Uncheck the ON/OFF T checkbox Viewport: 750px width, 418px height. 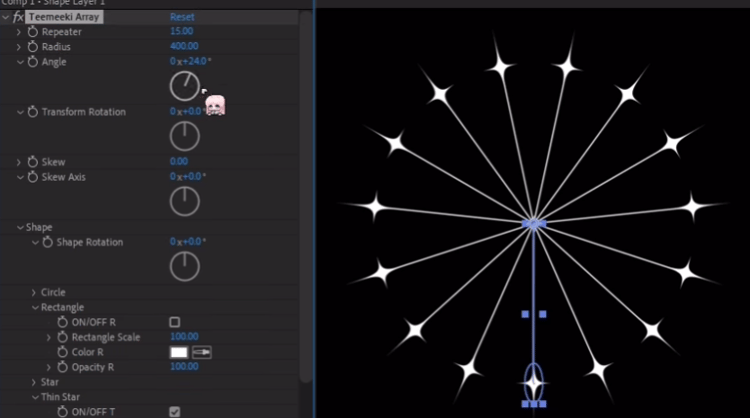coord(175,412)
